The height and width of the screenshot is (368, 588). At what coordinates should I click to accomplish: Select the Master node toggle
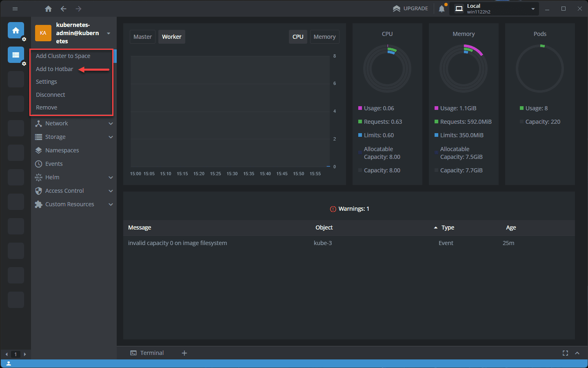[x=142, y=37]
